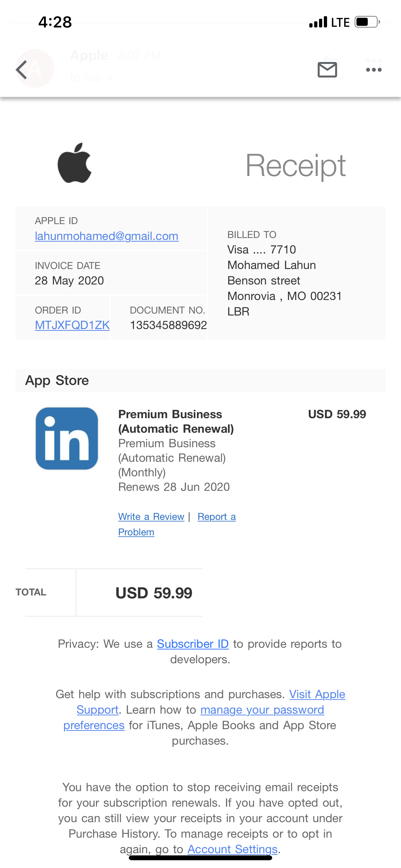This screenshot has height=868, width=401.
Task: Tap the back arrow icon
Action: point(22,70)
